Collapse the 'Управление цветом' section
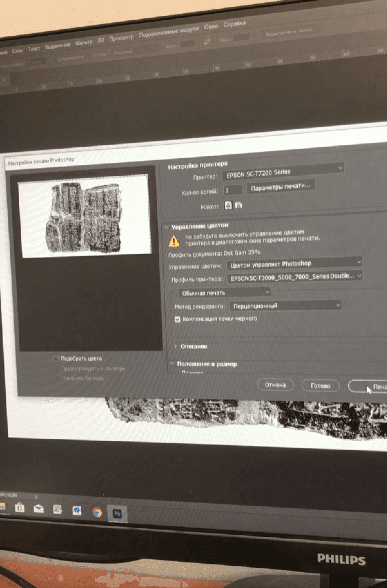The width and height of the screenshot is (387, 588). [x=166, y=227]
